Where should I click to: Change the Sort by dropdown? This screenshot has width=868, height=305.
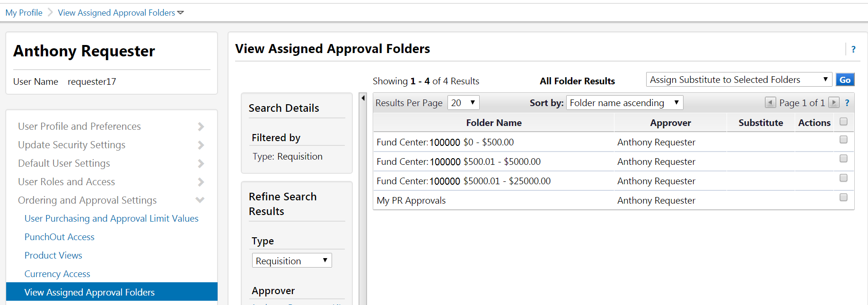point(624,103)
